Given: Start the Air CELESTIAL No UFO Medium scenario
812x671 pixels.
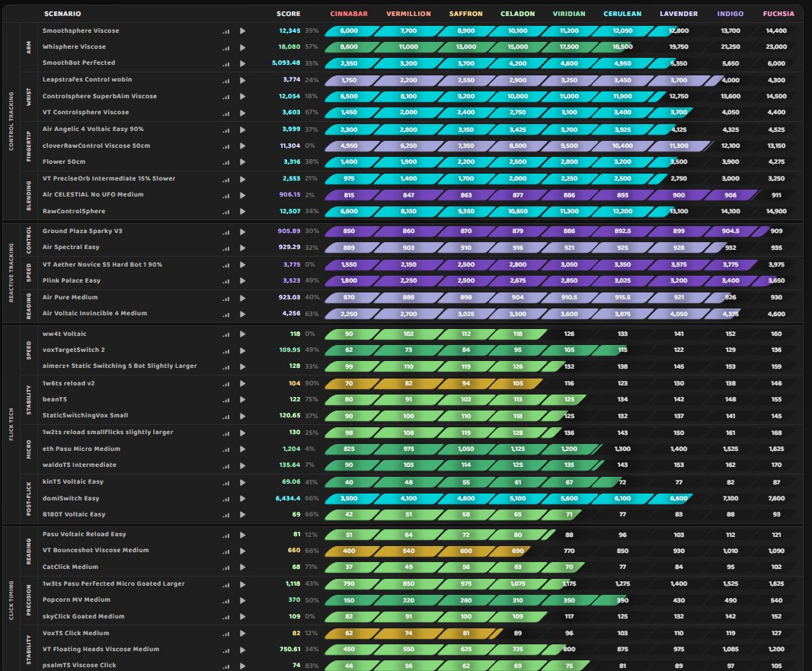Looking at the screenshot, I should click(x=242, y=195).
